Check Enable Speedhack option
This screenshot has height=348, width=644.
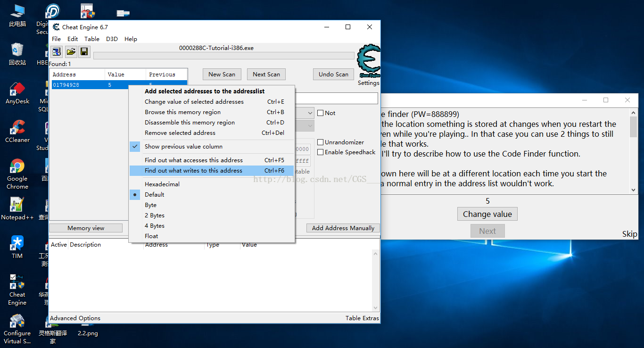coord(321,152)
